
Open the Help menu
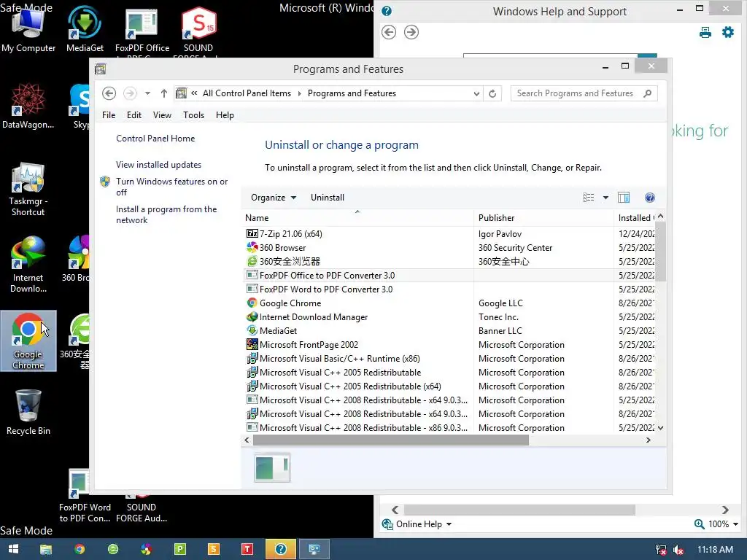(225, 115)
